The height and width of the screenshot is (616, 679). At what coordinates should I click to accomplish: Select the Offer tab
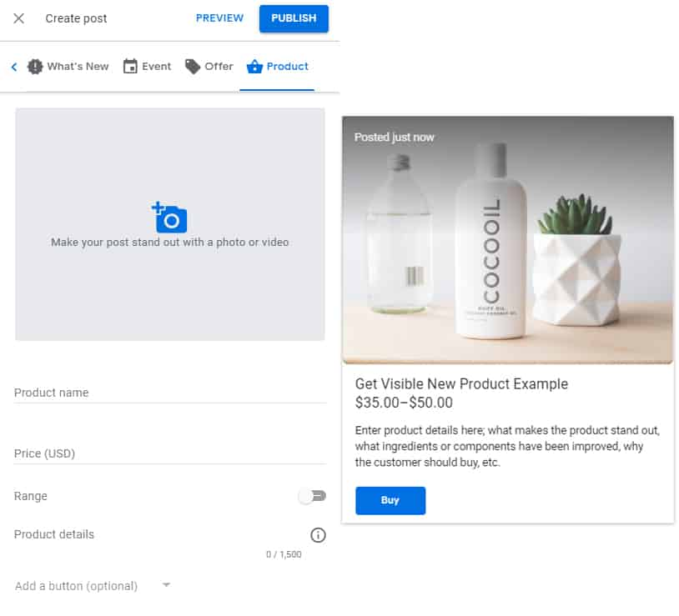coord(209,67)
